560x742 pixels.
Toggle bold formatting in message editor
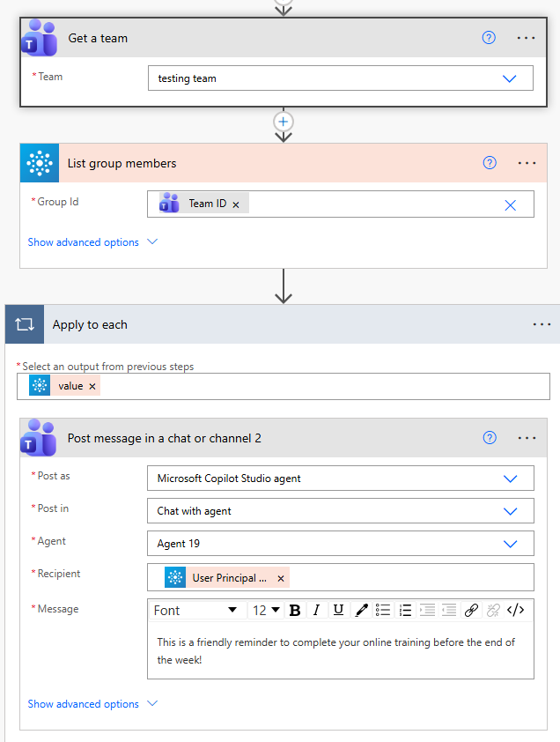click(x=295, y=611)
